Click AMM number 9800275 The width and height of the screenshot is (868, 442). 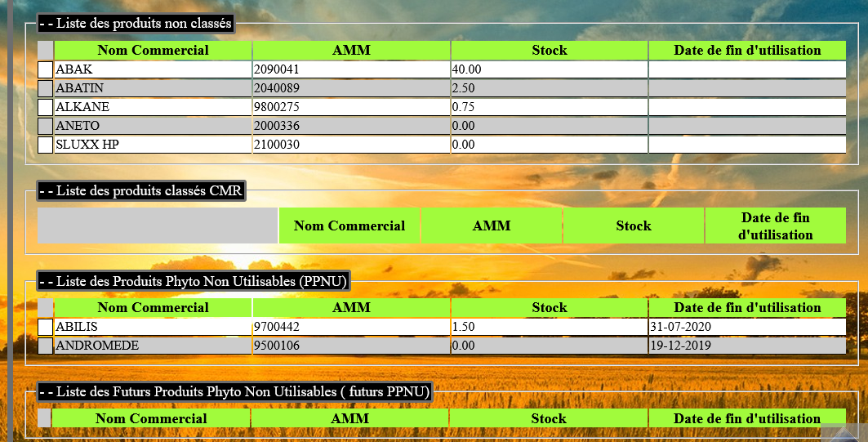[277, 107]
